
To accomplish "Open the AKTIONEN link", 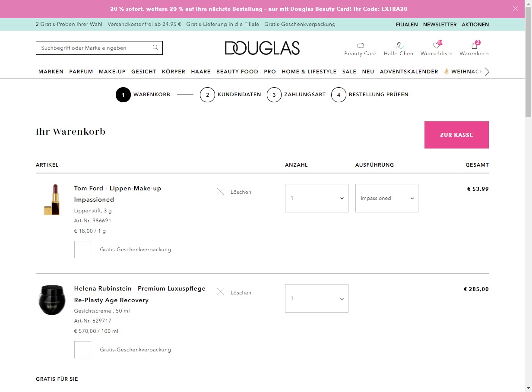I will 475,25.
